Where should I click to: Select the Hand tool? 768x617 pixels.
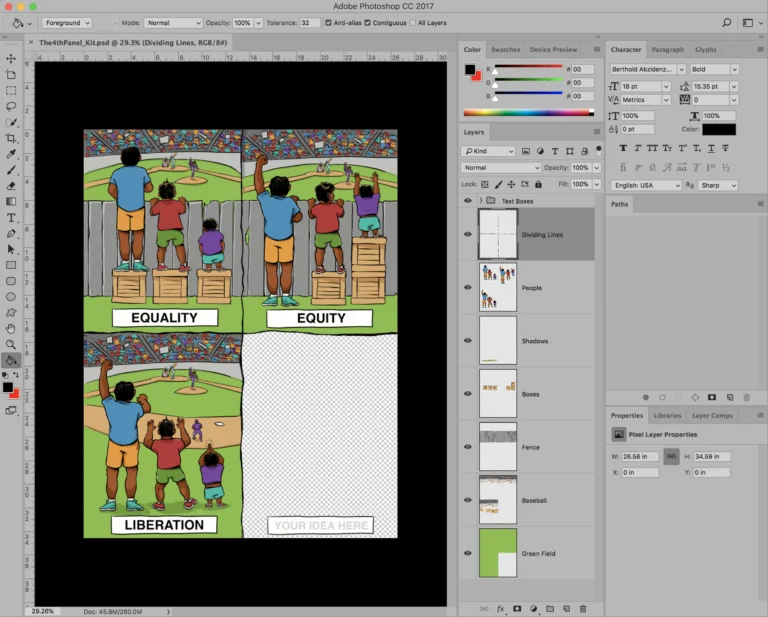[11, 329]
